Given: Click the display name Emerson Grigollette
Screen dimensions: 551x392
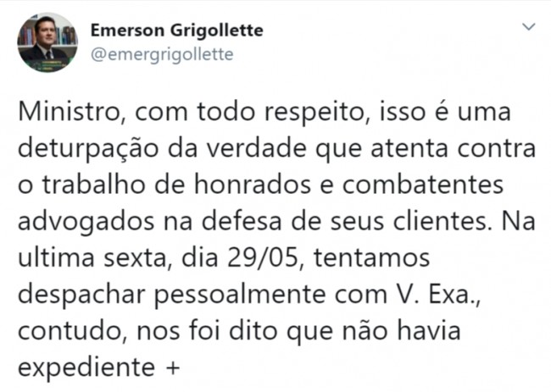Looking at the screenshot, I should pos(177,30).
